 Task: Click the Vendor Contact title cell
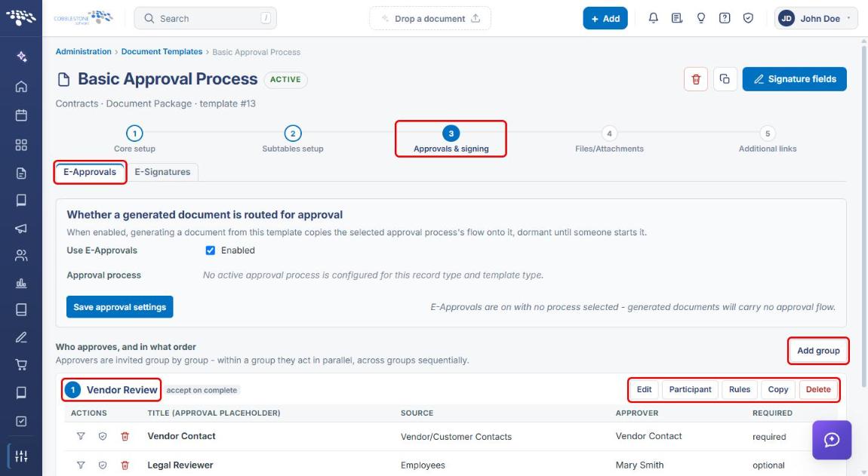pos(181,436)
